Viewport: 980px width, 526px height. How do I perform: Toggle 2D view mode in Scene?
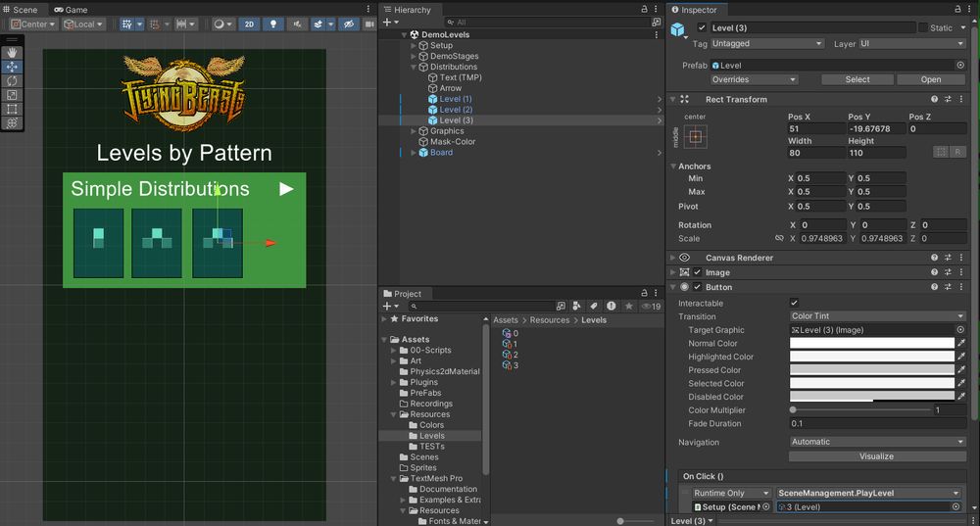pyautogui.click(x=249, y=24)
